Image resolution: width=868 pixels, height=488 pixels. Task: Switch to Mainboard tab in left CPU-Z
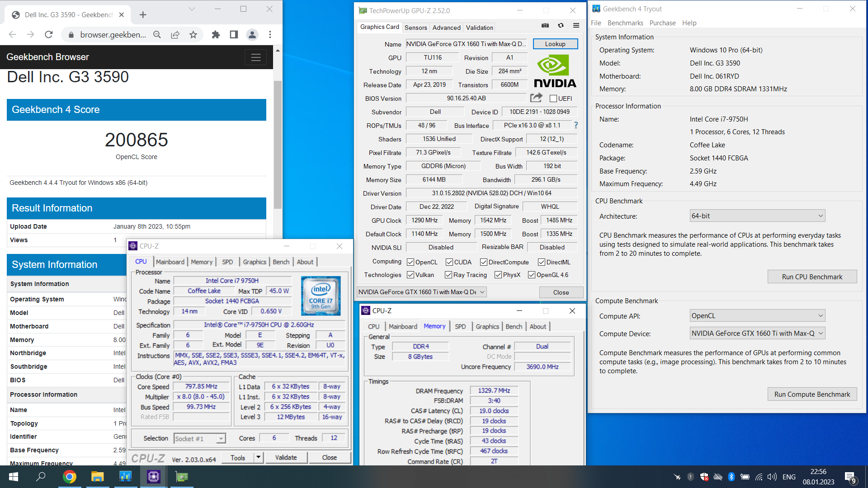tap(170, 262)
